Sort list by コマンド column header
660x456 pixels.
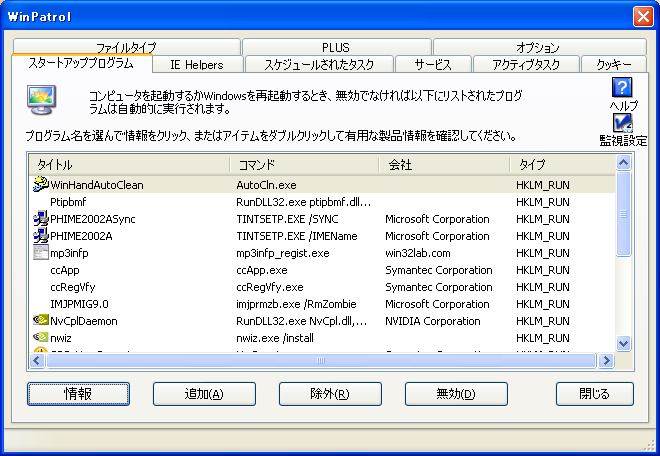coord(304,164)
